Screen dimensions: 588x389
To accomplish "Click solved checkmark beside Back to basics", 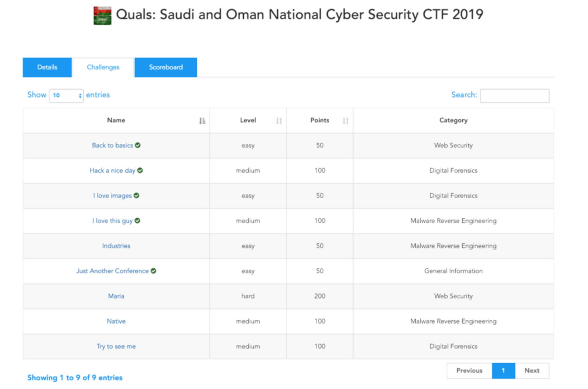I will coord(138,145).
